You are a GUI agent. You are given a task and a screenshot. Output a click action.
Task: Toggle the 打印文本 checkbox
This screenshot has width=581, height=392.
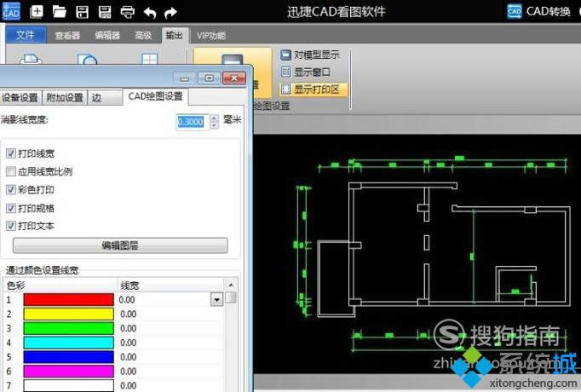click(x=11, y=226)
